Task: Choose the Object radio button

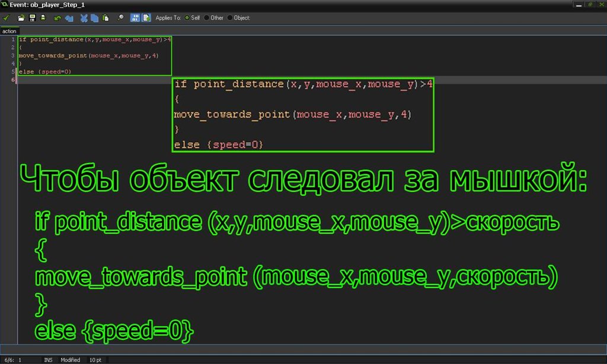Action: click(x=230, y=18)
